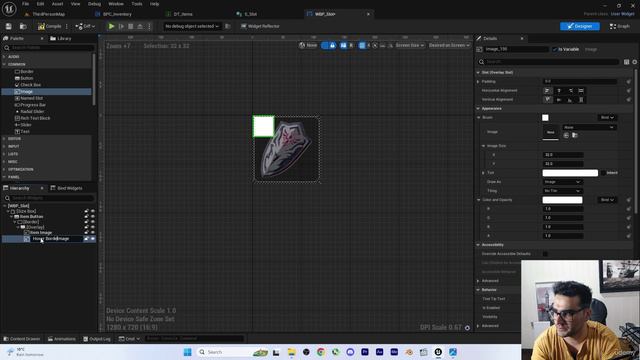Open the Edit menu

(40, 4)
